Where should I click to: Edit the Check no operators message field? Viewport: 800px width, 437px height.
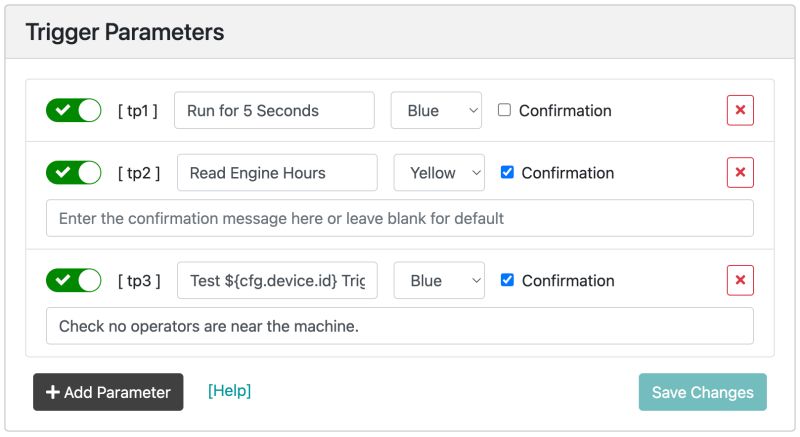coord(399,326)
